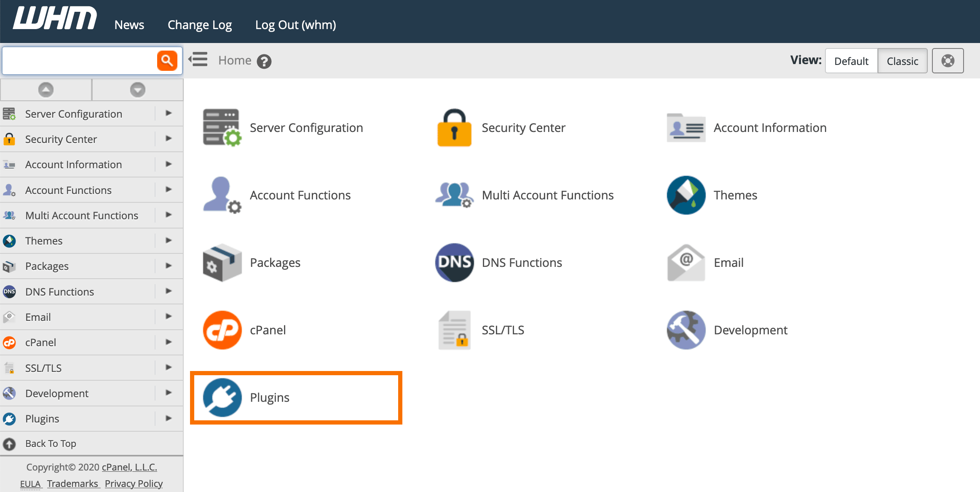
Task: Open the News menu item
Action: [x=129, y=25]
